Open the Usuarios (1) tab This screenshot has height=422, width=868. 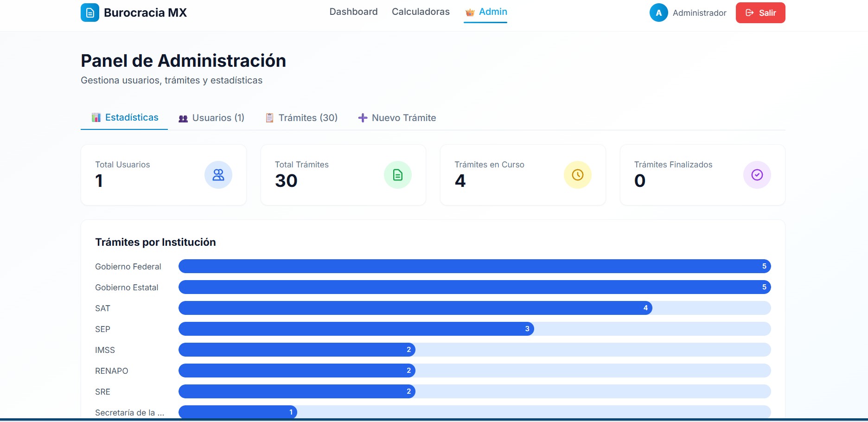tap(211, 118)
